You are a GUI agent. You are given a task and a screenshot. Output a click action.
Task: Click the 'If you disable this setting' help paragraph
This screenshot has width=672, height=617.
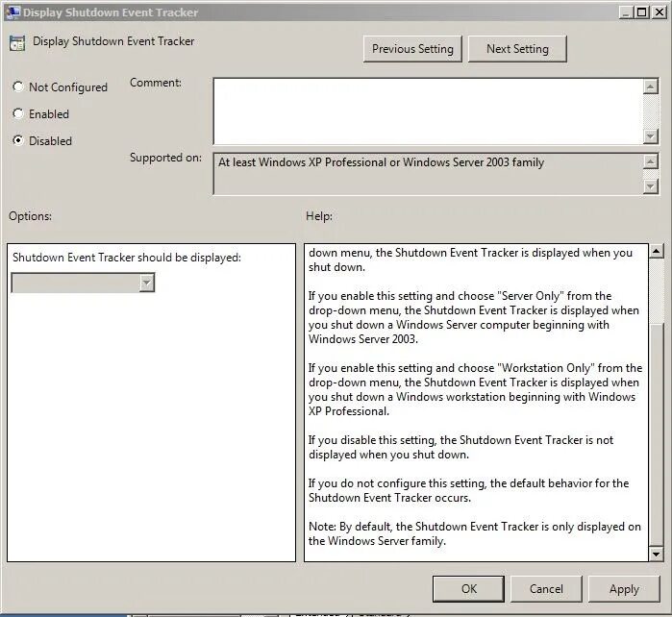460,447
